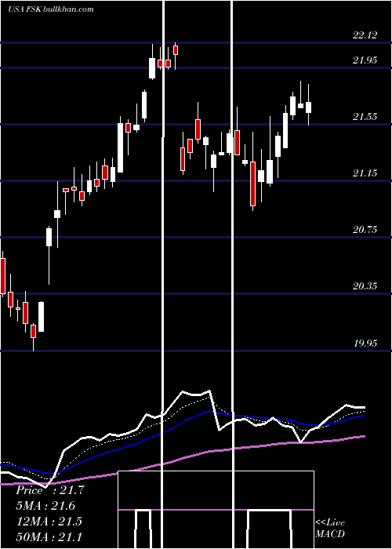
Task: Click the Price : 21.7 readout
Action: [x=50, y=490]
